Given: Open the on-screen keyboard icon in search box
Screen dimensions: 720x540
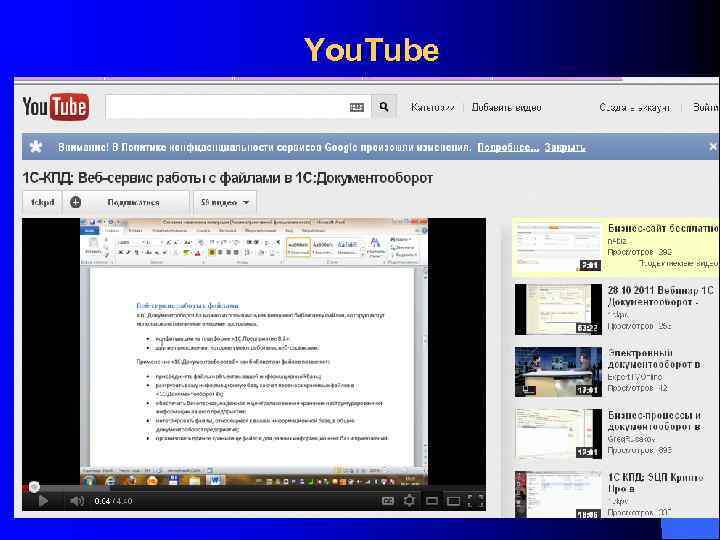Looking at the screenshot, I should (357, 107).
